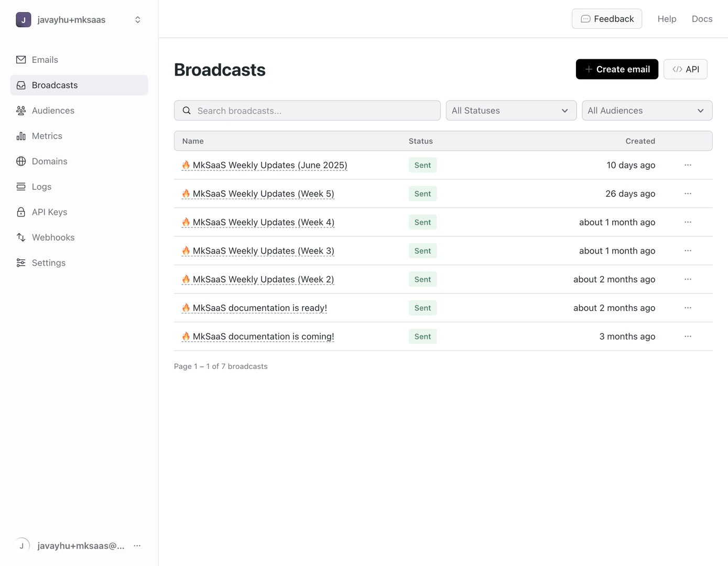
Task: Select the Emails section icon
Action: [21, 59]
